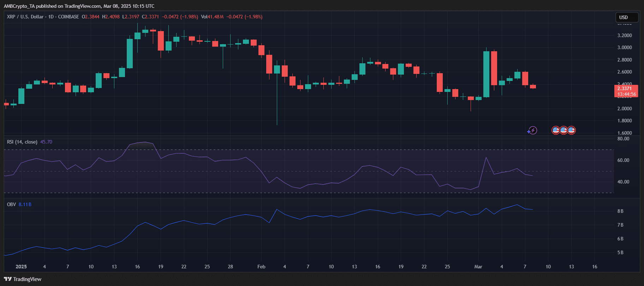Viewport: 644px width, 286px height.
Task: Click the 1.8000 price axis label
Action: point(625,121)
